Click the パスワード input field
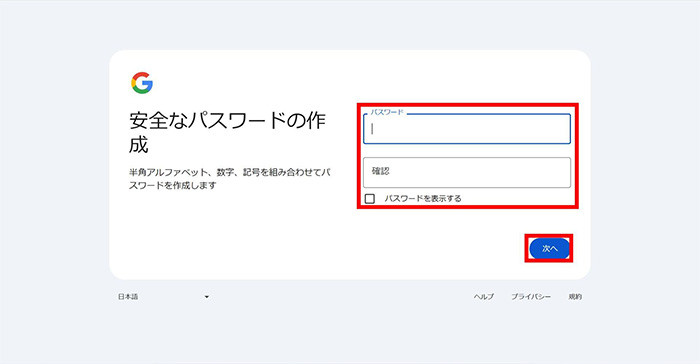 [467, 129]
